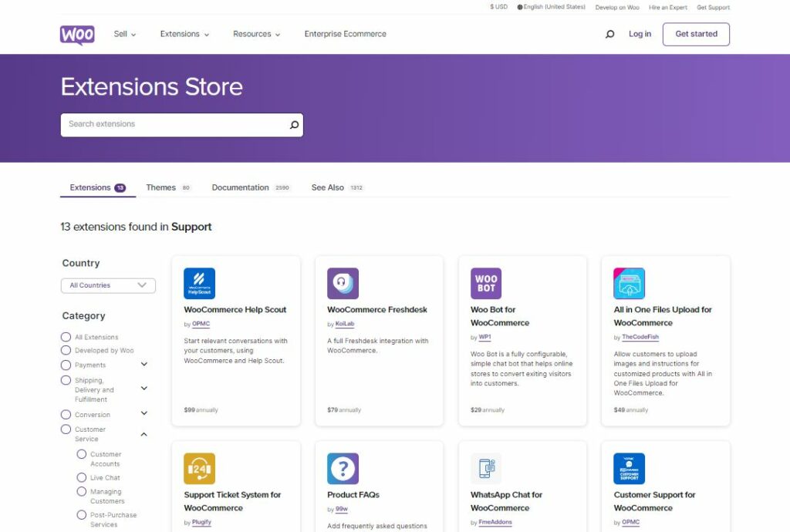Image resolution: width=790 pixels, height=532 pixels.
Task: Select the Post-Purchase Services subcategory
Action: tap(82, 515)
